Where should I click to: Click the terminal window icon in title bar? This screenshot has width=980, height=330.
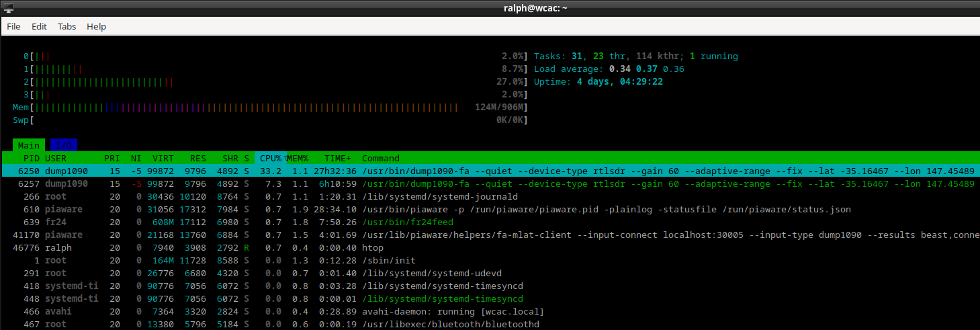coord(9,7)
